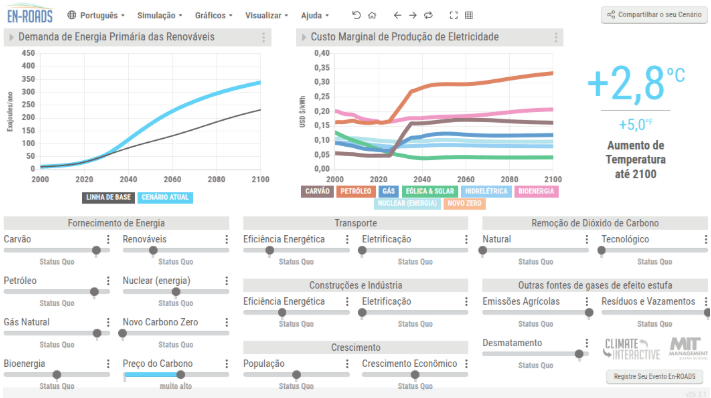Screen dimensions: 711x398
Task: Toggle Eólica & Solar legend series
Action: (430, 191)
